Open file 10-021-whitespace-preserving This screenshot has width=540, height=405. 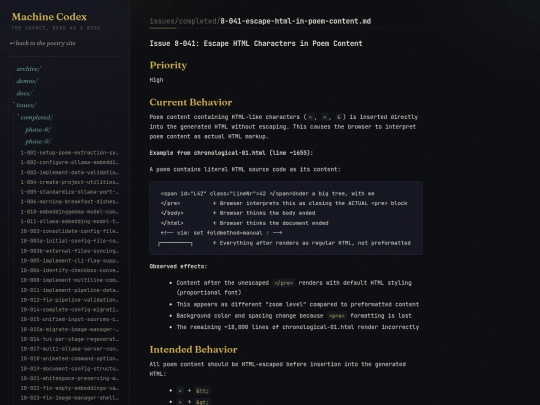coord(70,378)
